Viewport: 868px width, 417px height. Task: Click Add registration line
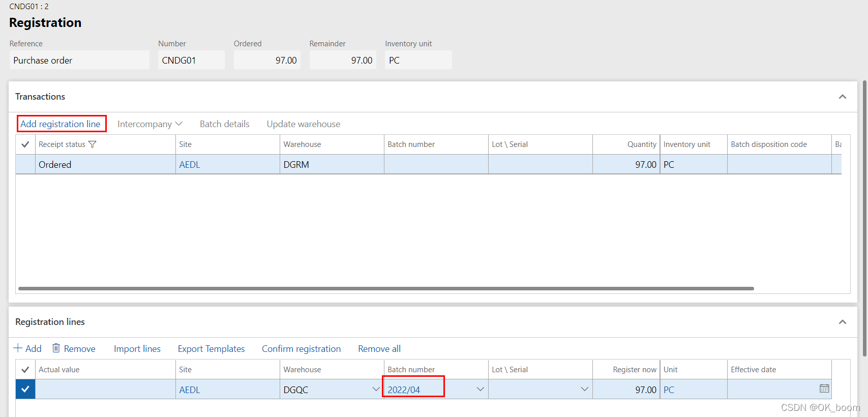point(61,124)
